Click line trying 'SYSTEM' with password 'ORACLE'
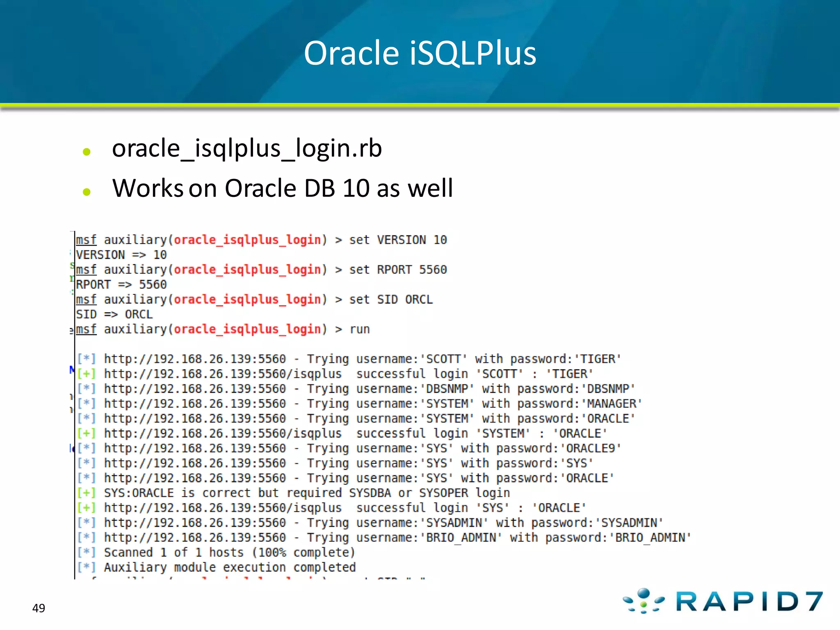The image size is (840, 630). (x=356, y=419)
